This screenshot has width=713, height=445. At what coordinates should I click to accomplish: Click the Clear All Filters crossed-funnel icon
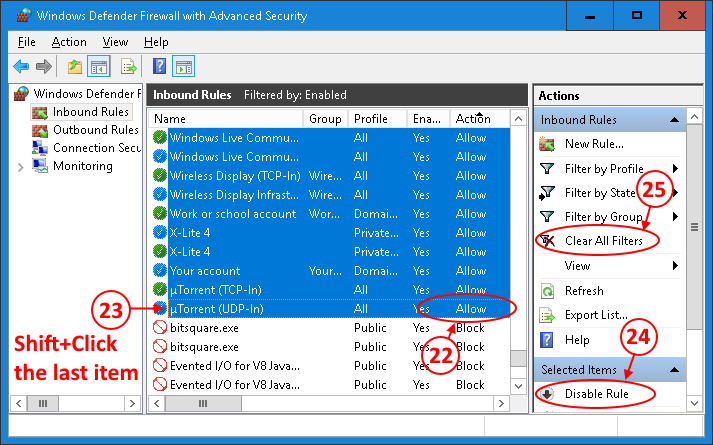(547, 240)
